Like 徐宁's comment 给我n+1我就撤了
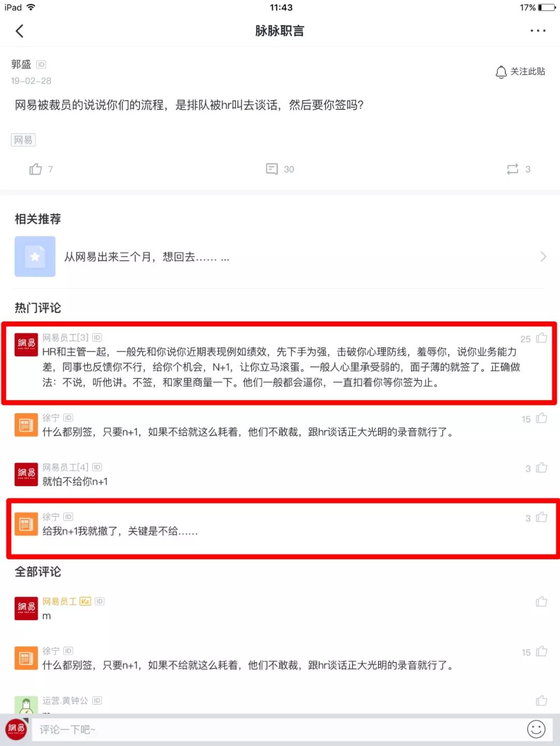 pos(541,517)
